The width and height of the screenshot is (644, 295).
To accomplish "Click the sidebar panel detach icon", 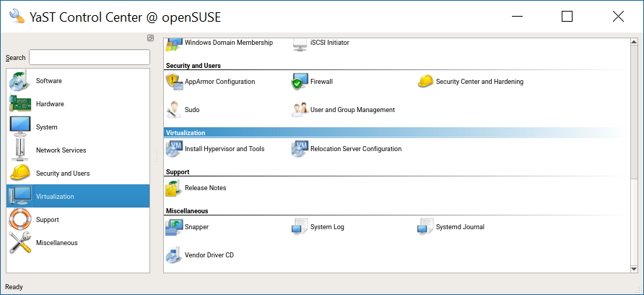I will click(150, 38).
